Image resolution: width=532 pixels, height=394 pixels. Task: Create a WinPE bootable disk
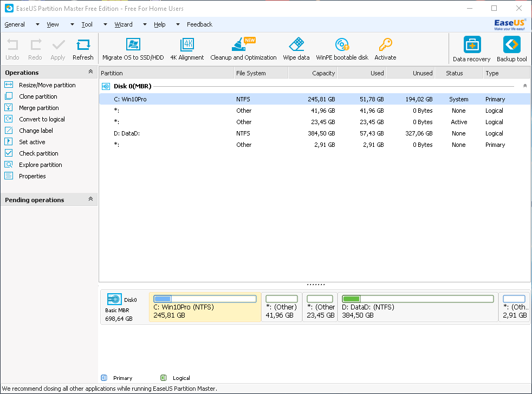(x=342, y=45)
